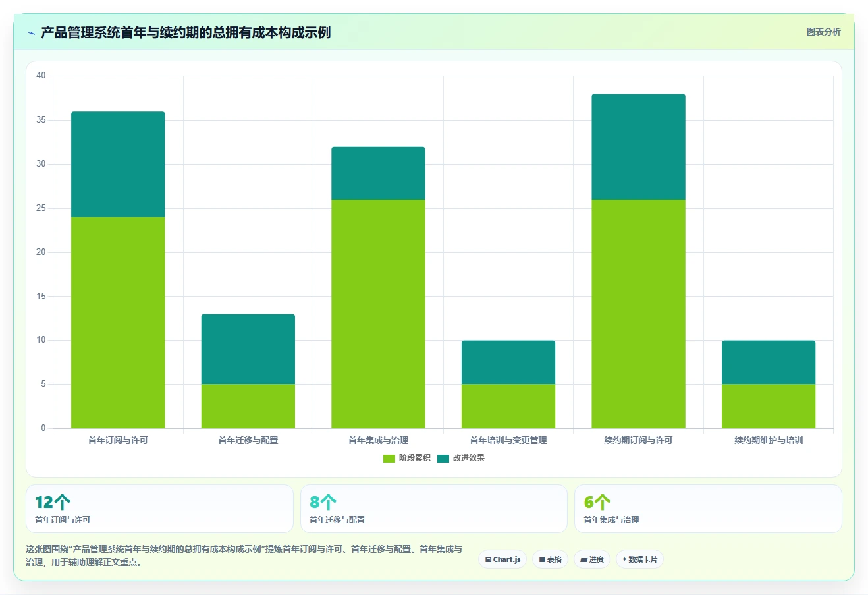This screenshot has height=595, width=868.
Task: Toggle the 改进效果 legend color box
Action: (443, 458)
